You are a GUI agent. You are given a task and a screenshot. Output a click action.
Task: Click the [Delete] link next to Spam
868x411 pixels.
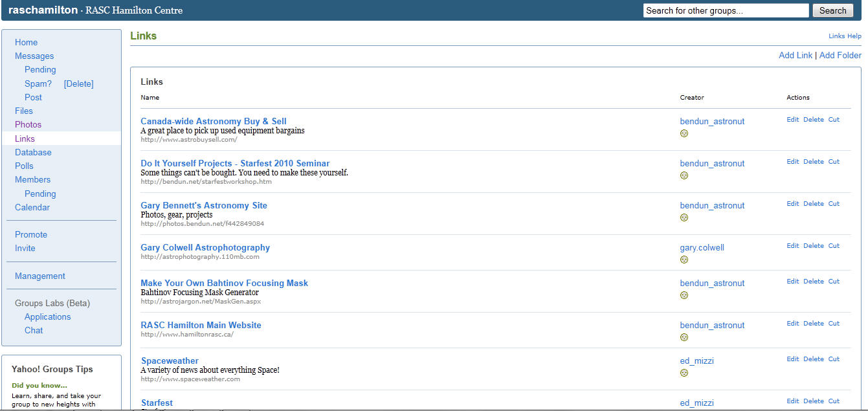click(78, 83)
